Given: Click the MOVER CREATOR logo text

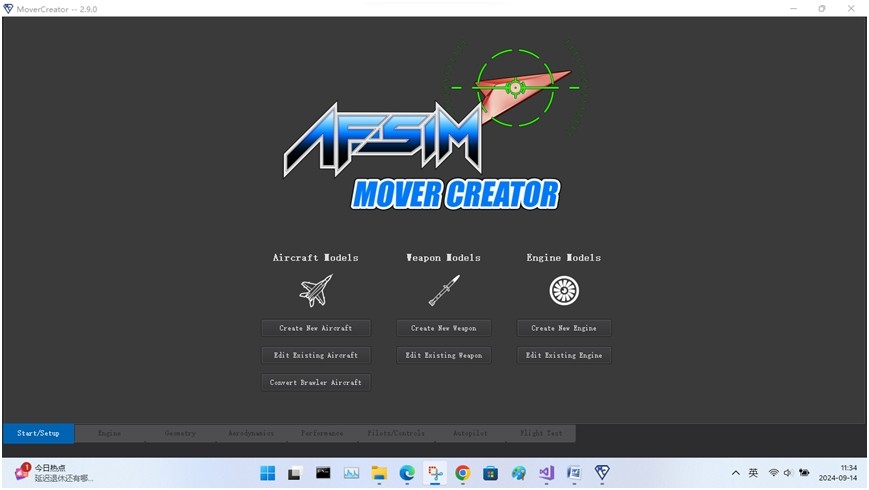Looking at the screenshot, I should (x=456, y=194).
